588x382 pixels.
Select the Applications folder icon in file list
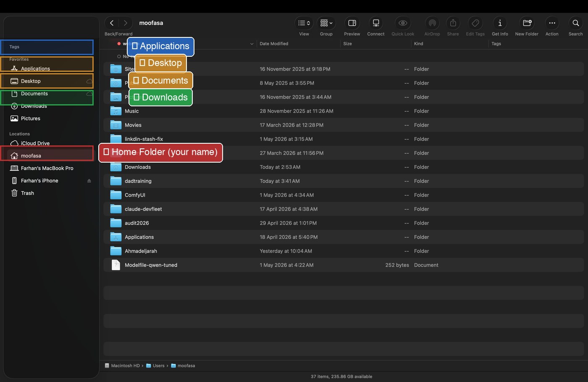[115, 237]
